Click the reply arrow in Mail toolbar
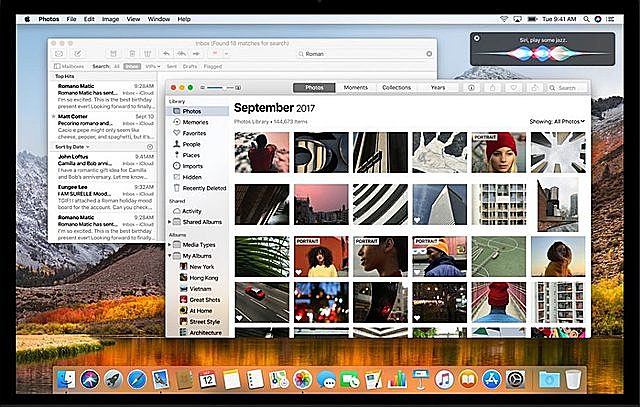The image size is (640, 407). click(x=166, y=53)
